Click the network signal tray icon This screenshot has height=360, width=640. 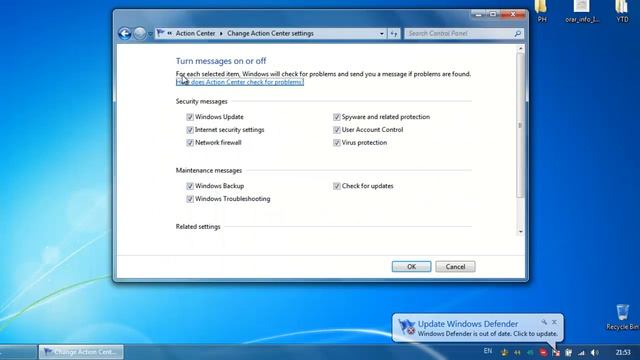(x=582, y=352)
